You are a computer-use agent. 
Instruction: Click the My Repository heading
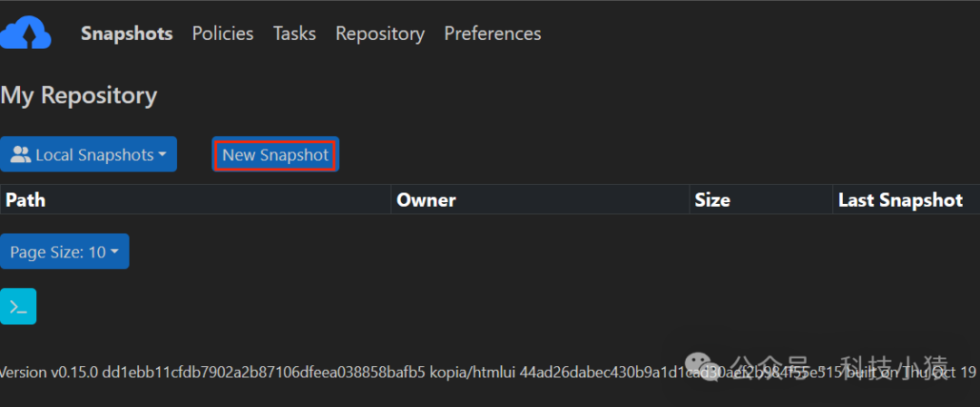pos(79,95)
